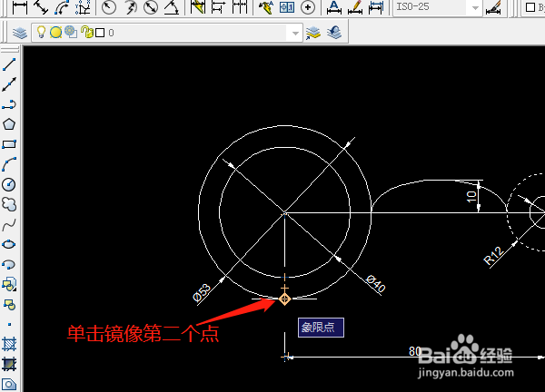Select the Polygon tool
The height and width of the screenshot is (392, 545).
(9, 124)
